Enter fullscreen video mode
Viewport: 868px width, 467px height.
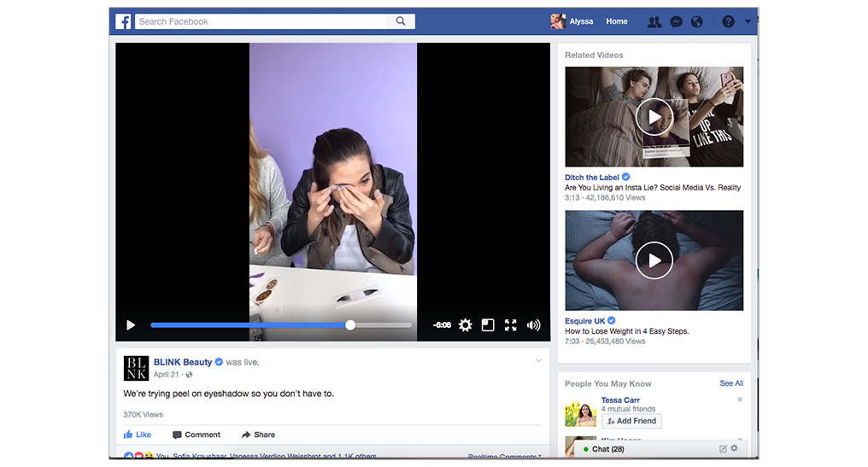click(510, 324)
